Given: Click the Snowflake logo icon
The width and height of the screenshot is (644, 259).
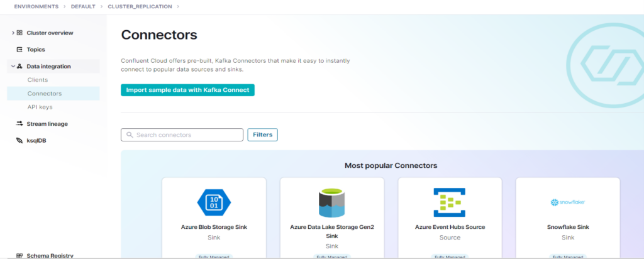Looking at the screenshot, I should point(567,202).
